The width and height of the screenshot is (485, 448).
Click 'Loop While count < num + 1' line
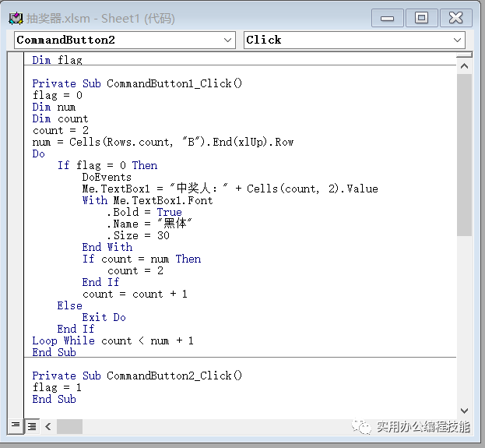pos(113,340)
